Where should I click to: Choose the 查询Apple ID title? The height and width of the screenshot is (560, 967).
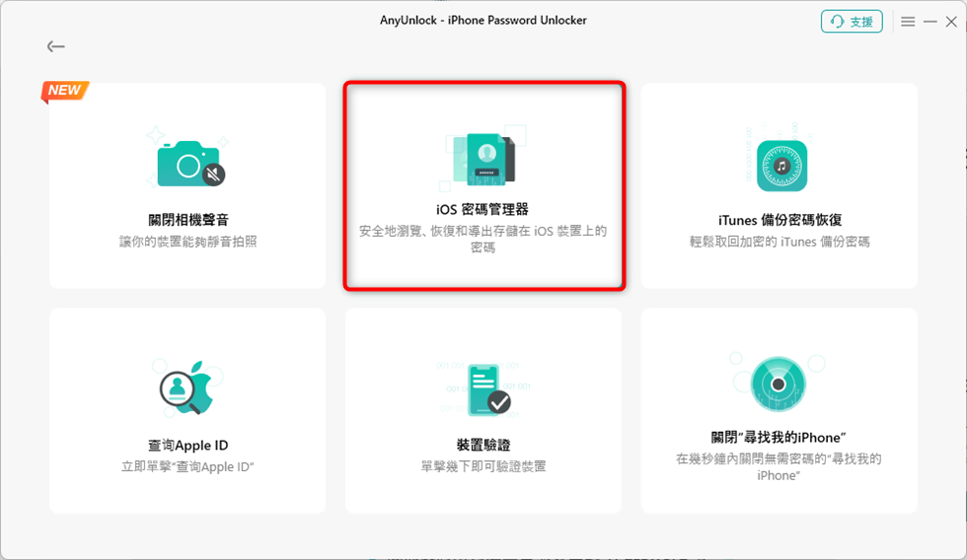pyautogui.click(x=188, y=445)
